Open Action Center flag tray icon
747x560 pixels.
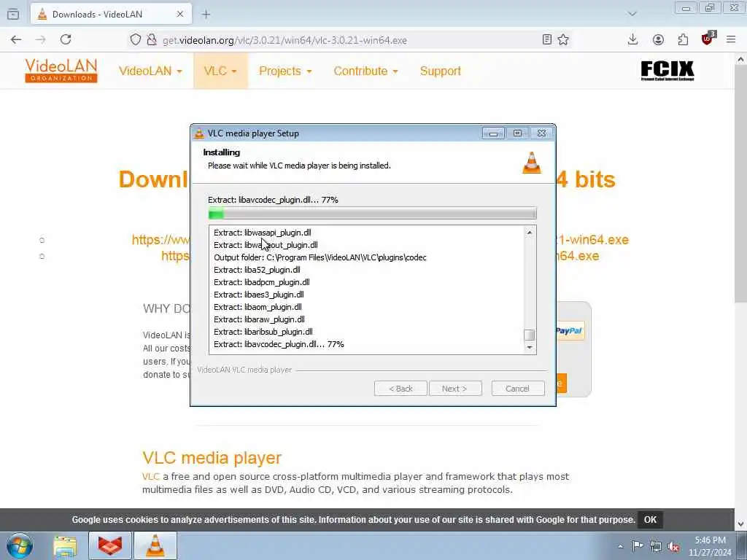[638, 546]
